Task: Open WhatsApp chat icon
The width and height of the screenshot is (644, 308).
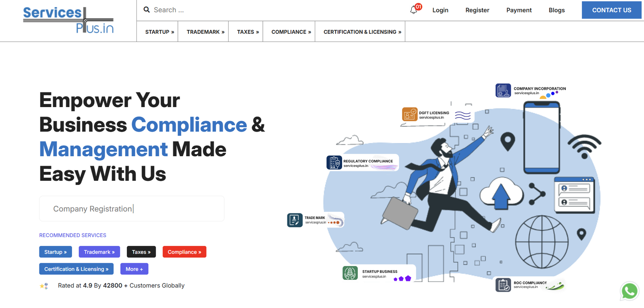Action: [x=630, y=291]
